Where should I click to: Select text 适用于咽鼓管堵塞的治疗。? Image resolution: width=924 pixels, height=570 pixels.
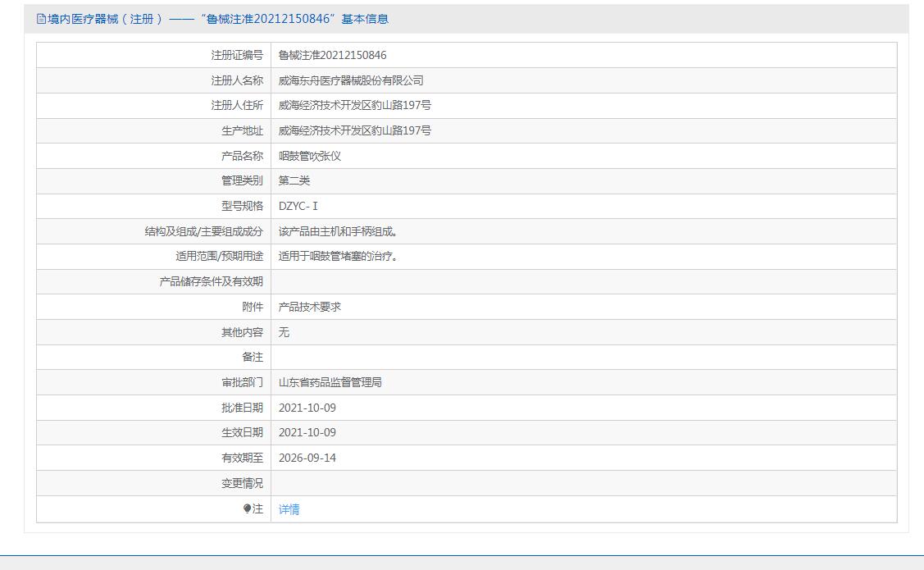click(x=338, y=257)
